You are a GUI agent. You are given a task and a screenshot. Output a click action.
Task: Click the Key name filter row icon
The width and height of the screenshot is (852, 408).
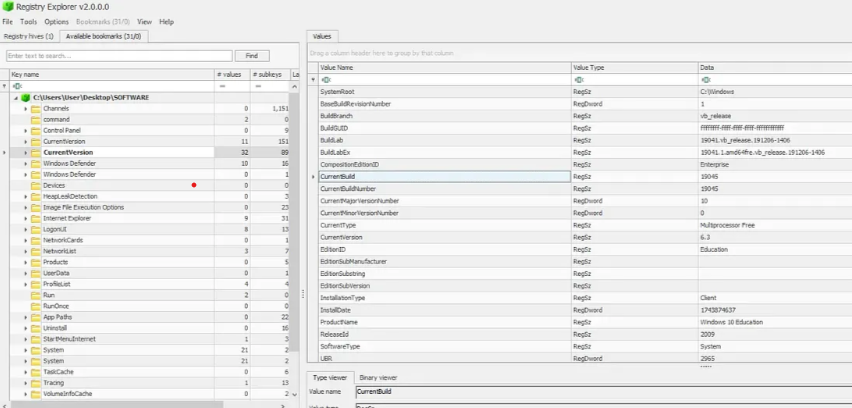pos(16,87)
